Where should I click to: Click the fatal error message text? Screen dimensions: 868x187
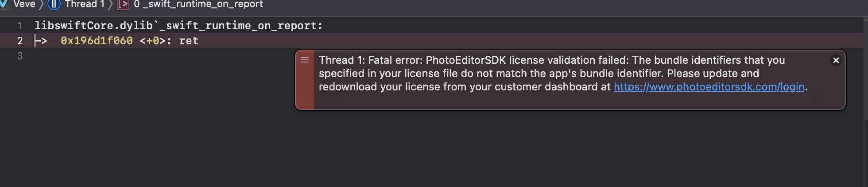click(563, 74)
